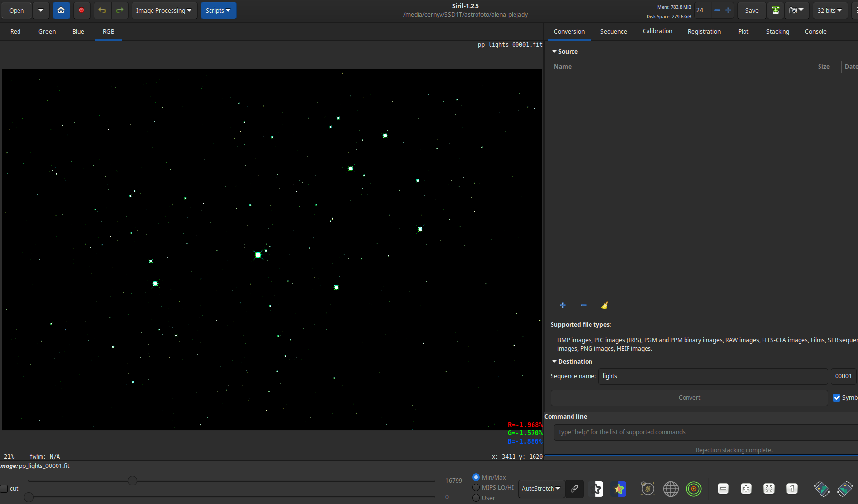Screen dimensions: 858x504
Task: Increase thread count with plus button
Action: [728, 10]
